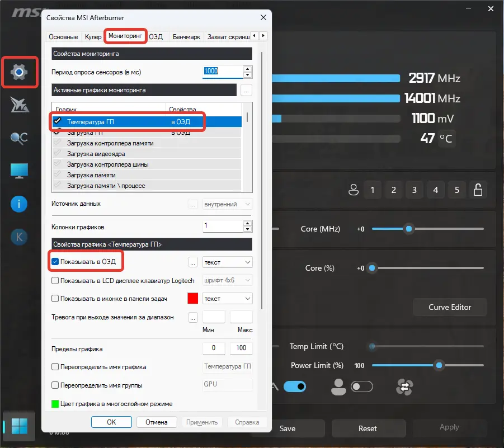Switch to Мониторинг tab
504x448 pixels.
click(125, 36)
